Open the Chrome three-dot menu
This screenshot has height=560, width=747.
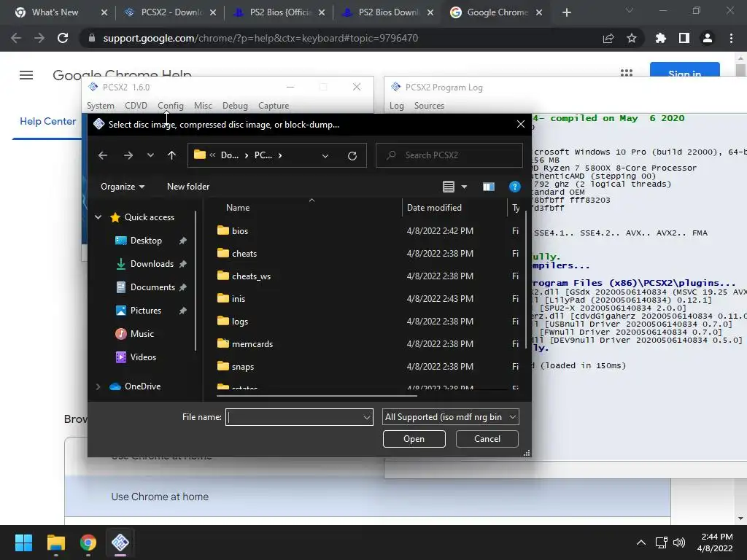[x=731, y=38]
